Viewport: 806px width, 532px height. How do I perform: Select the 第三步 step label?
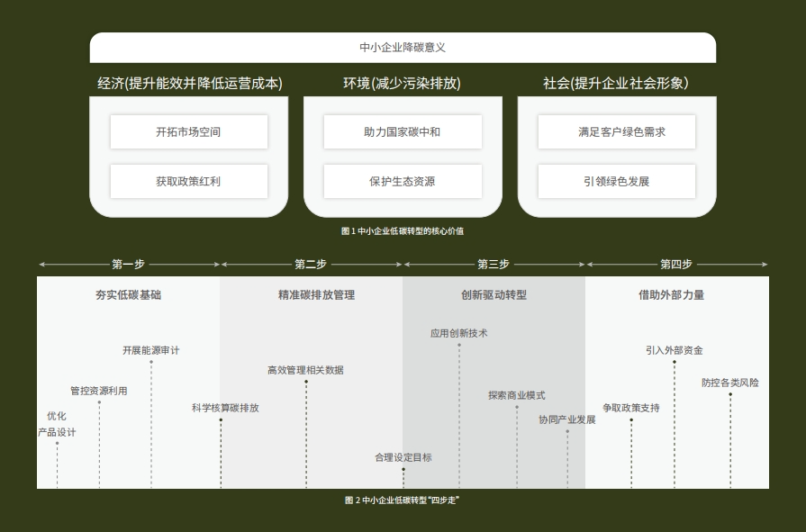pyautogui.click(x=494, y=264)
